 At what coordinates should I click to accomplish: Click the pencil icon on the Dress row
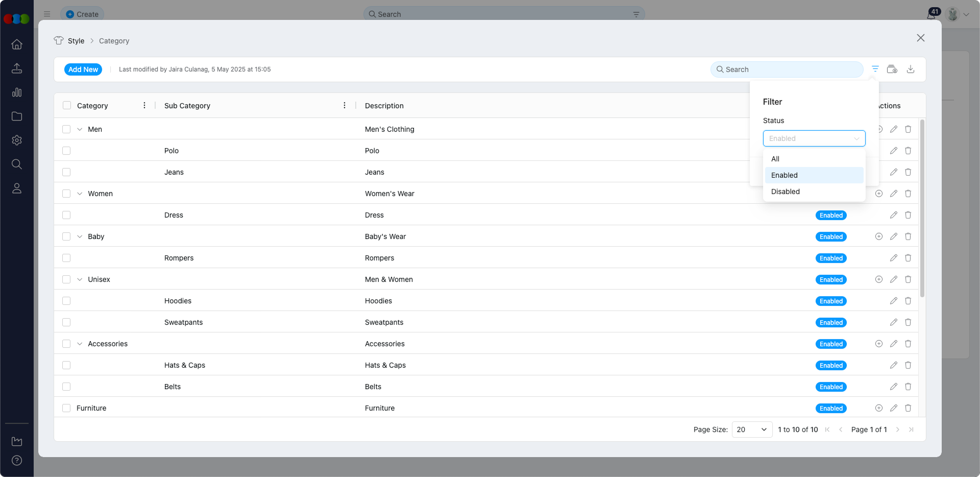pos(894,215)
